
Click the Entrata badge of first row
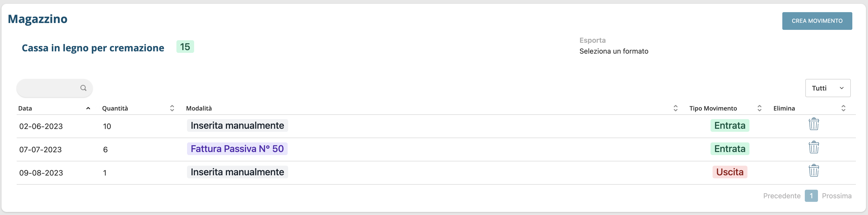(729, 125)
